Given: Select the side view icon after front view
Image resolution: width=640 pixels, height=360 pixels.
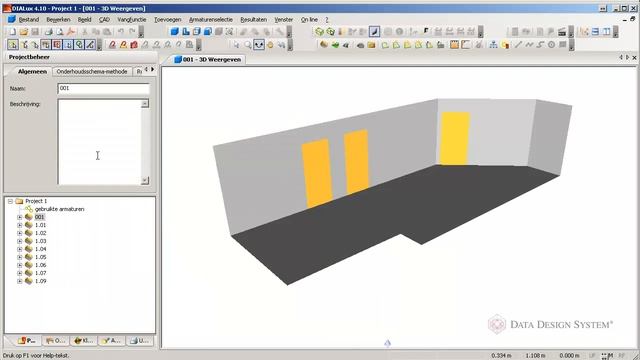Looking at the screenshot, I should [208, 31].
